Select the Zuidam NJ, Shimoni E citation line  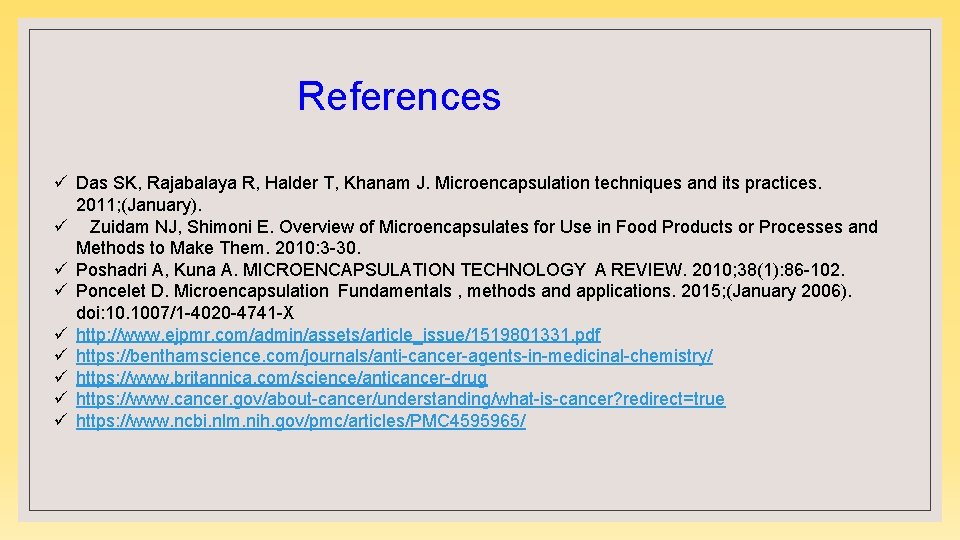pos(484,227)
